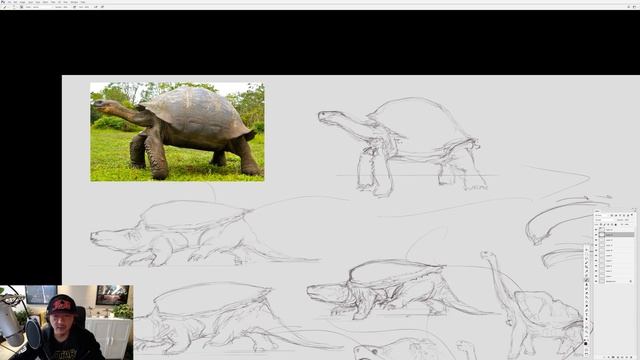The height and width of the screenshot is (360, 640).
Task: Select the Quick Selection tool
Action: [x=587, y=262]
